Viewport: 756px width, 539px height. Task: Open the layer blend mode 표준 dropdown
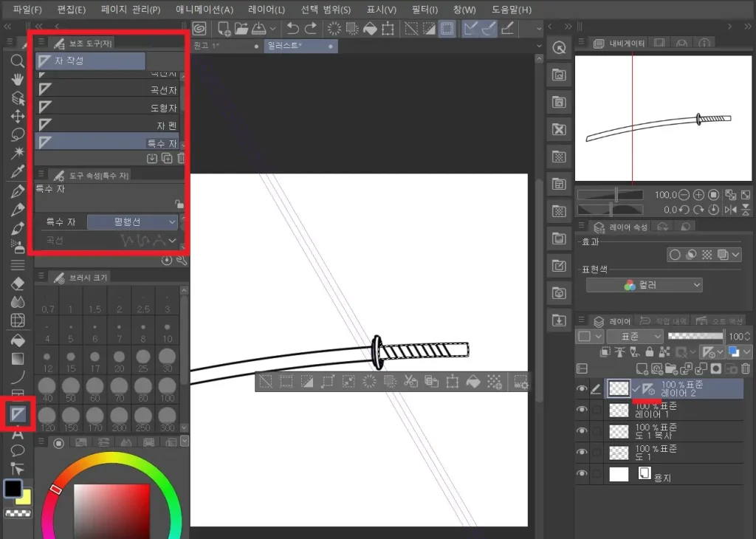(x=635, y=337)
